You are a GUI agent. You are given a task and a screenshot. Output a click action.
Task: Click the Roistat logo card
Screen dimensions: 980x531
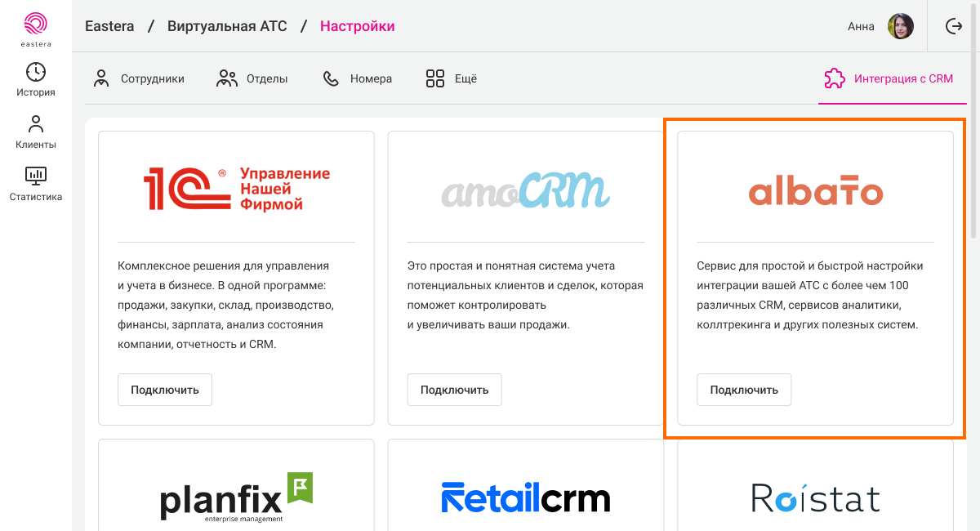(816, 498)
